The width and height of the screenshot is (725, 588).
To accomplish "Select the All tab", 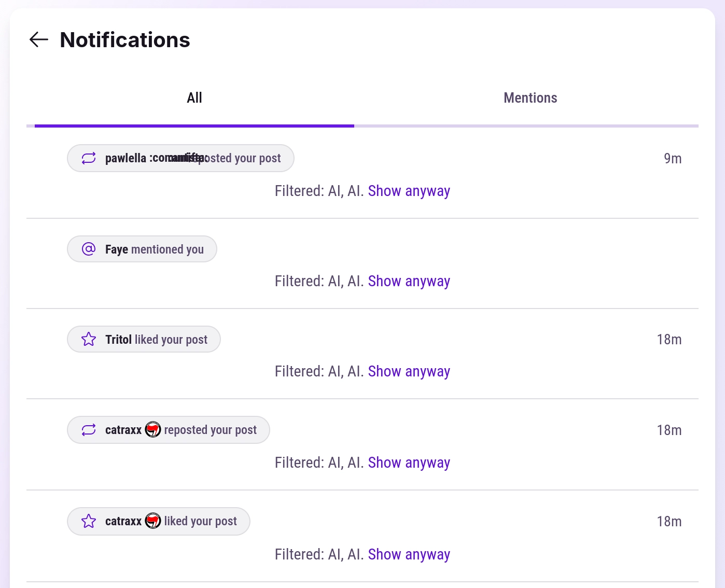I will (x=194, y=97).
